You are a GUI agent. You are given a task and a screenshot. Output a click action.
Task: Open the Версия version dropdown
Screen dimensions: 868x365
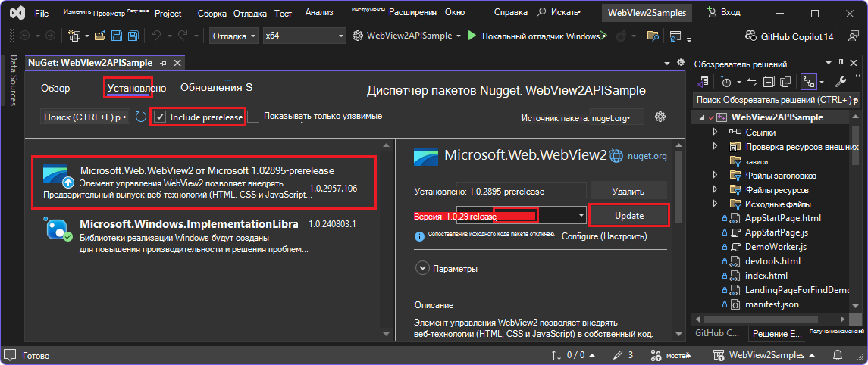point(581,214)
